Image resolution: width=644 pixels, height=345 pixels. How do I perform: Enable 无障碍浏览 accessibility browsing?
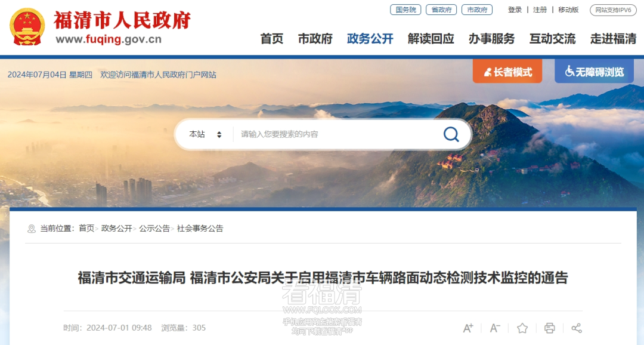(594, 72)
